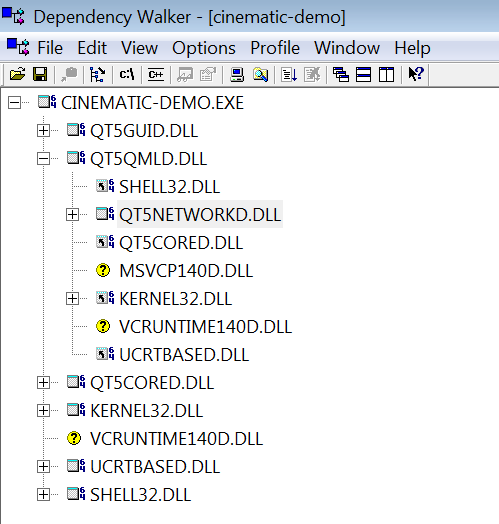499x524 pixels.
Task: Click the Tile Vertically toolbar icon
Action: 386,74
